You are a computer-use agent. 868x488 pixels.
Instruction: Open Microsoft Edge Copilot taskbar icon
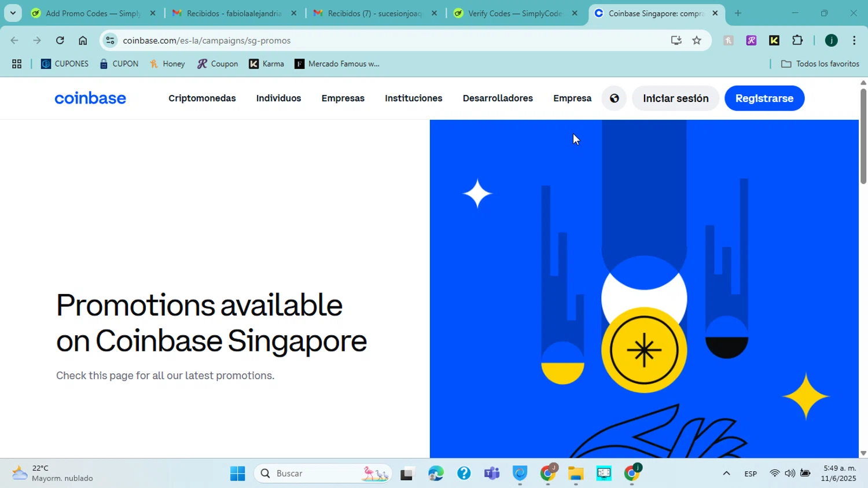pyautogui.click(x=436, y=474)
